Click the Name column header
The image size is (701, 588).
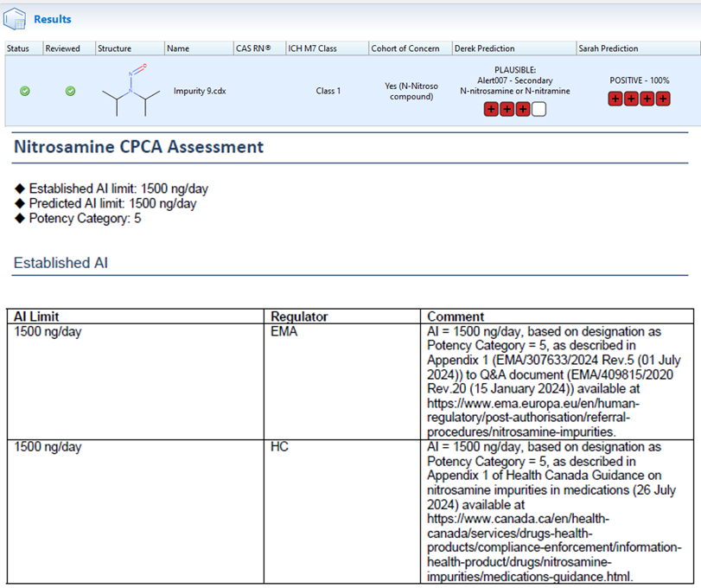[x=199, y=48]
